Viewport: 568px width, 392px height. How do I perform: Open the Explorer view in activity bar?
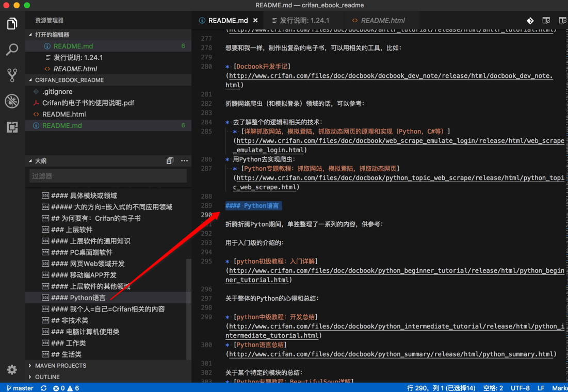click(x=12, y=24)
